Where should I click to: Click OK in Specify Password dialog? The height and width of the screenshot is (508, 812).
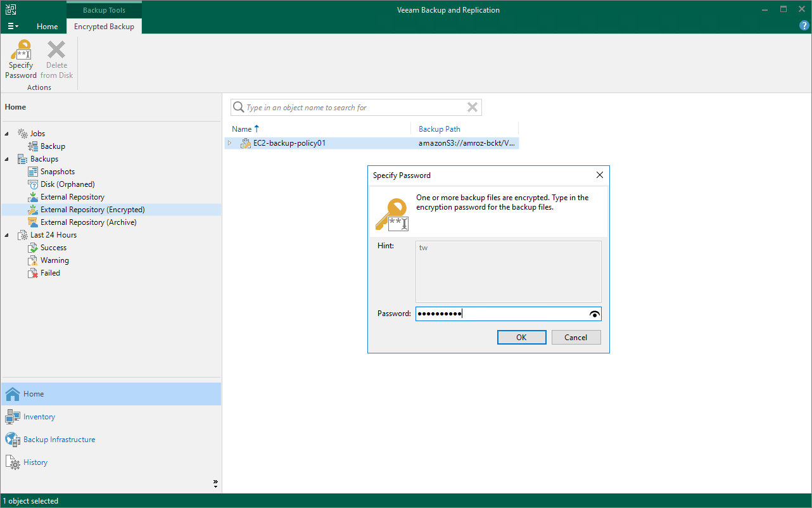(x=521, y=338)
